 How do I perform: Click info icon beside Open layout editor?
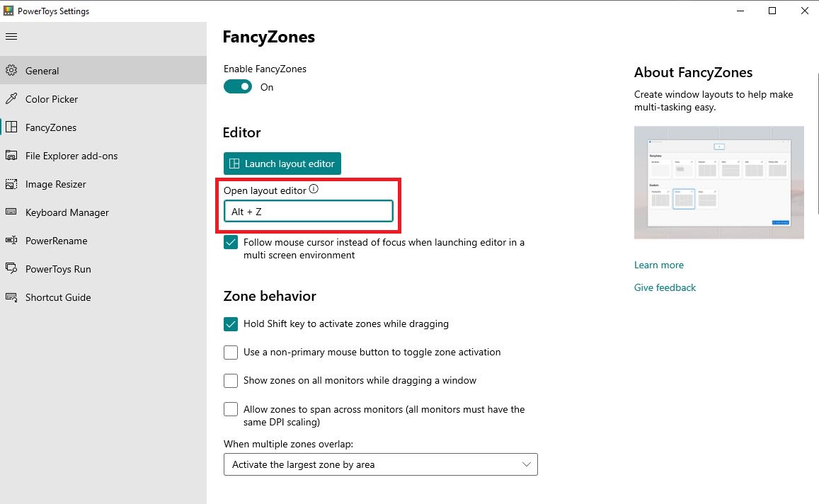pyautogui.click(x=314, y=189)
